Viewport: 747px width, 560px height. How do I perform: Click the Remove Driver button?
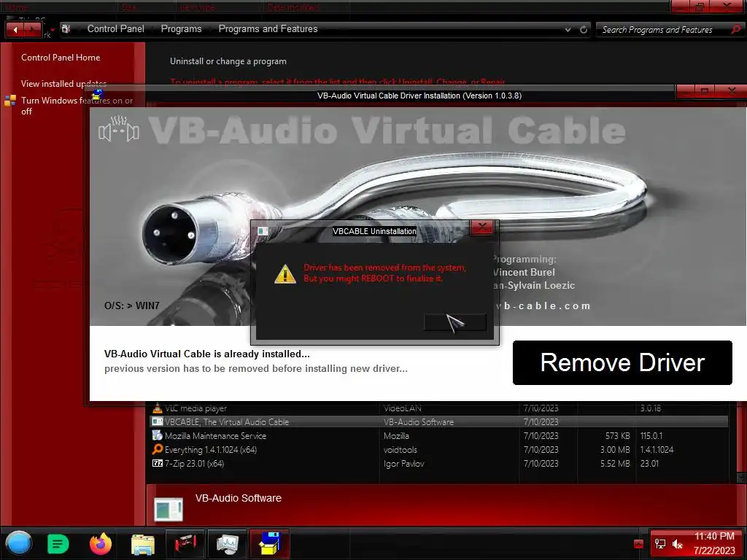[x=622, y=362]
